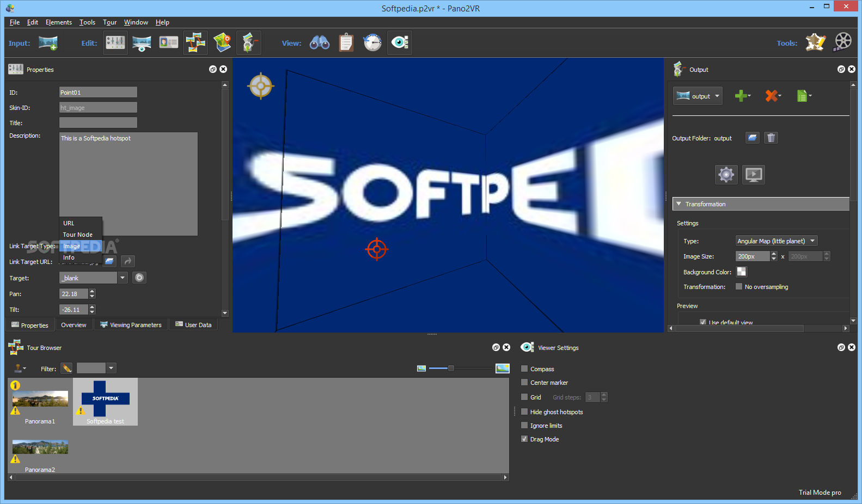Open the Output Folder browse icon
862x504 pixels.
752,138
